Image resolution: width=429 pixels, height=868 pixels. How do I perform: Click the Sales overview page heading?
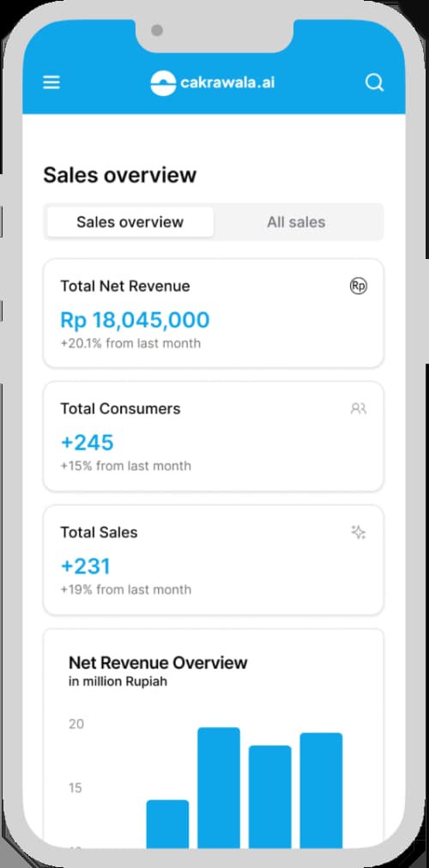(x=119, y=175)
